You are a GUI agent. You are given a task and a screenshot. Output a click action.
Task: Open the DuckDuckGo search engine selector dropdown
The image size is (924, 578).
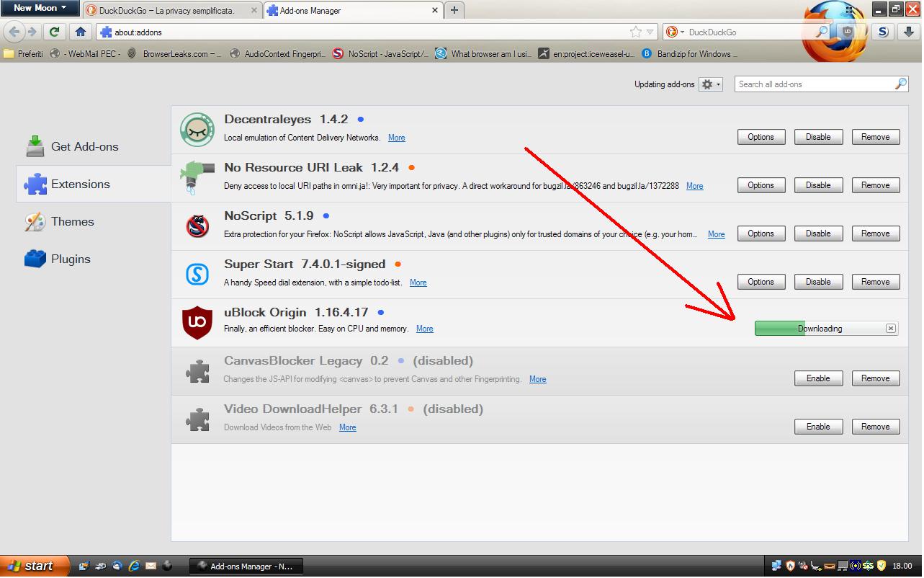673,32
